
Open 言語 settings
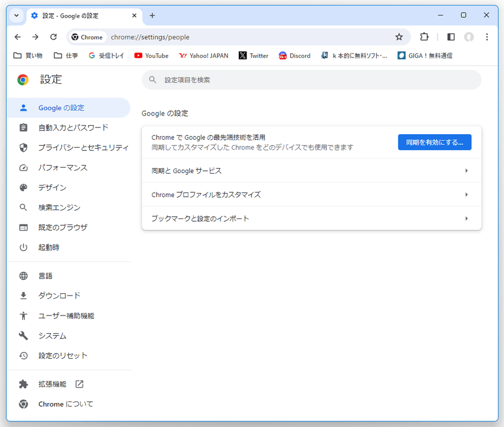(x=69, y=276)
